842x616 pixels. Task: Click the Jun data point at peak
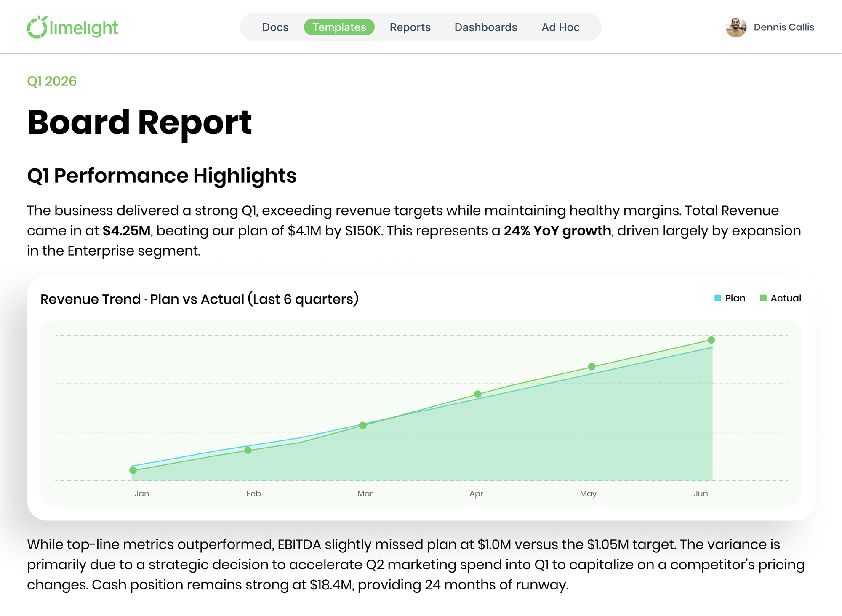(x=711, y=340)
